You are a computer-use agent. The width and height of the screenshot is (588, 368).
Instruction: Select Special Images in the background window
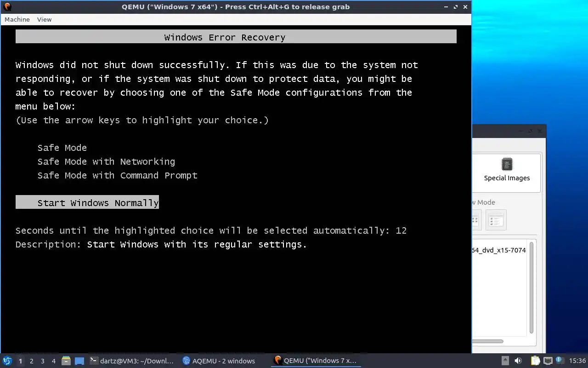[507, 170]
